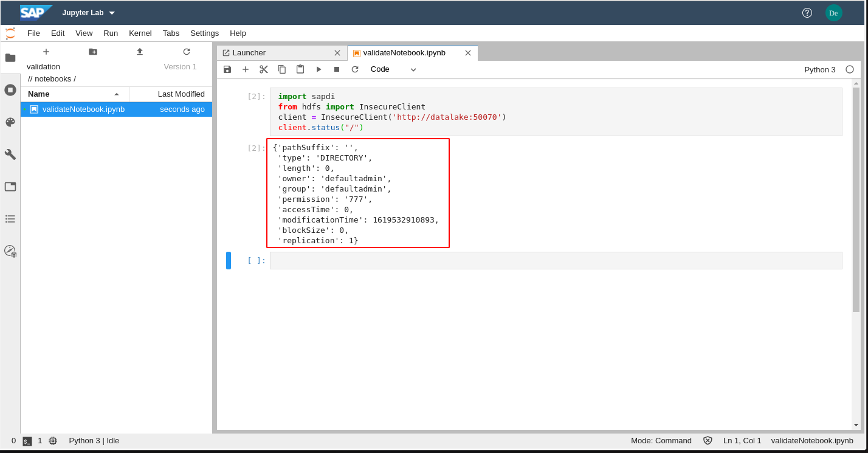Open the help question mark icon

coord(807,13)
